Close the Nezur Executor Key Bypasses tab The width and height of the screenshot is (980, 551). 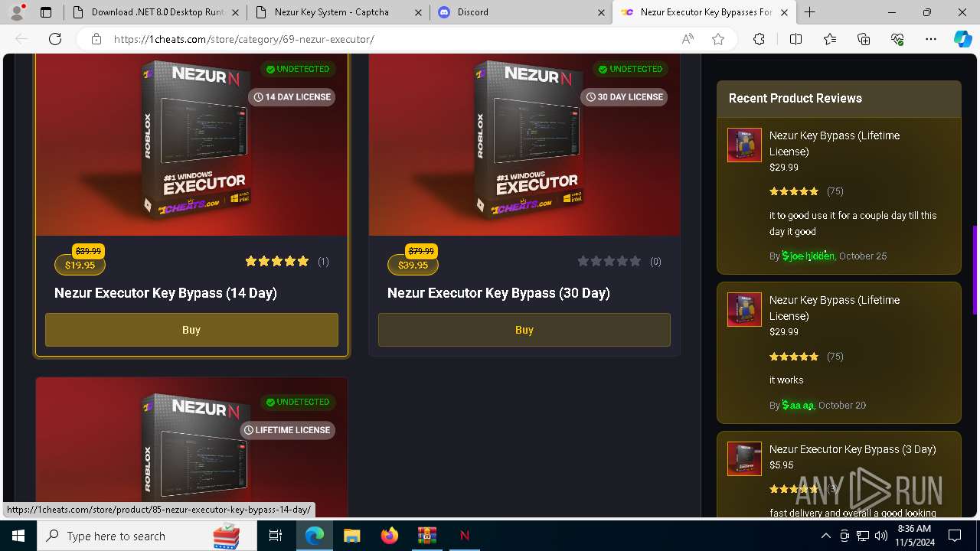[785, 12]
